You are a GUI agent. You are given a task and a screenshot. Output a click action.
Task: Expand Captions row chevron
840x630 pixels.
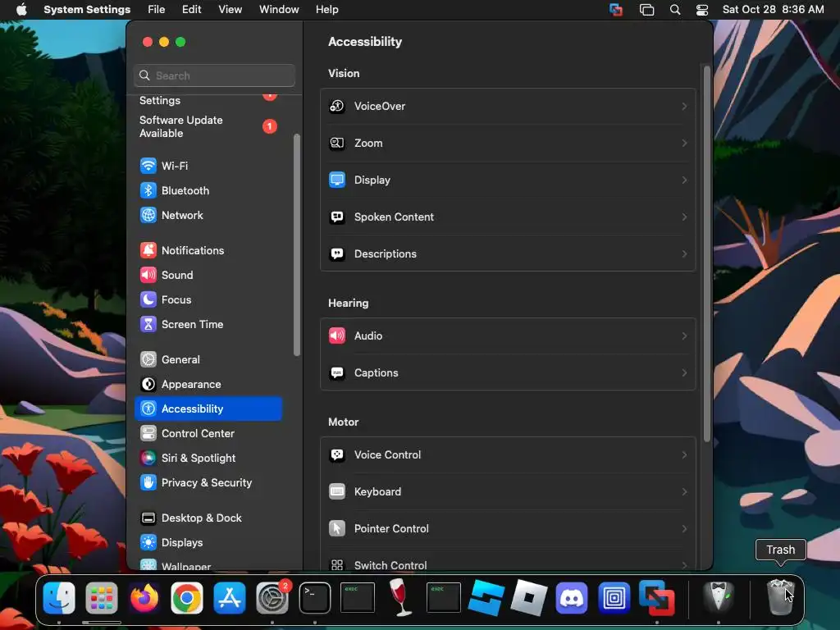(684, 373)
